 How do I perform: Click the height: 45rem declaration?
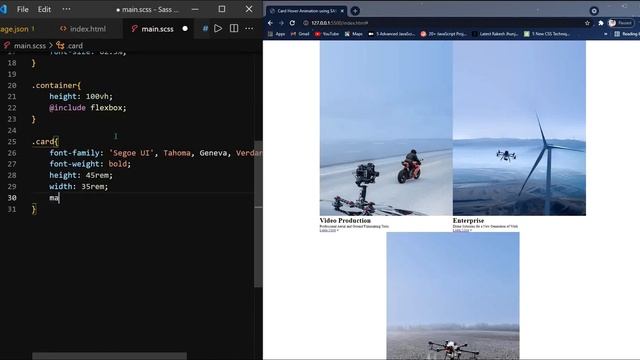[81, 175]
